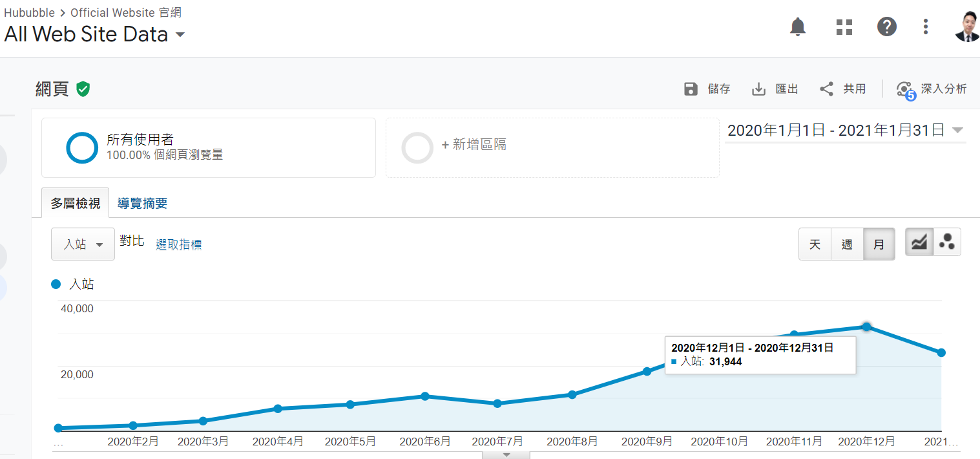Switch chart to line graph view icon

pos(919,241)
